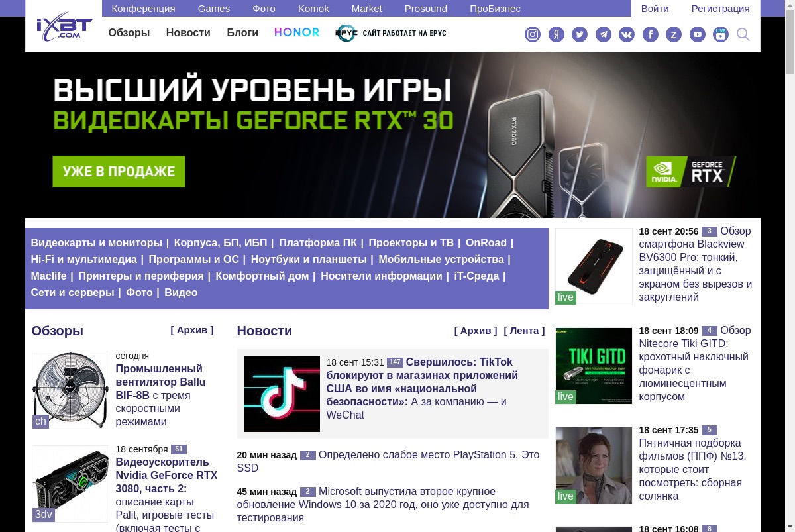Open comment badge 2 on PlayStation 5 news

[x=307, y=455]
